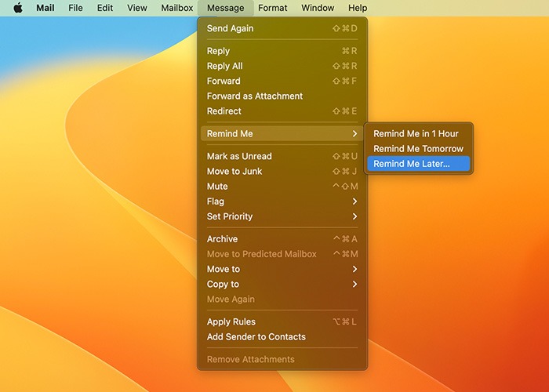
Task: Open the File menu
Action: point(75,8)
